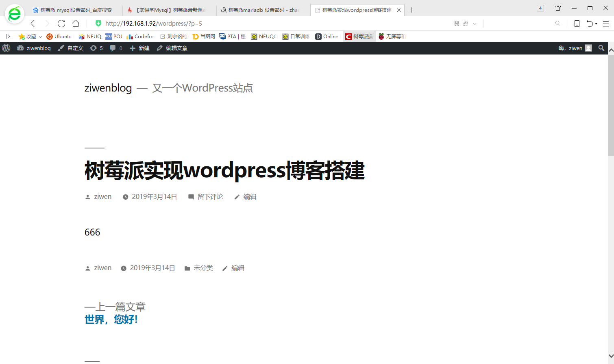Open previous post 世界，您好！
614x364 pixels.
(111, 319)
